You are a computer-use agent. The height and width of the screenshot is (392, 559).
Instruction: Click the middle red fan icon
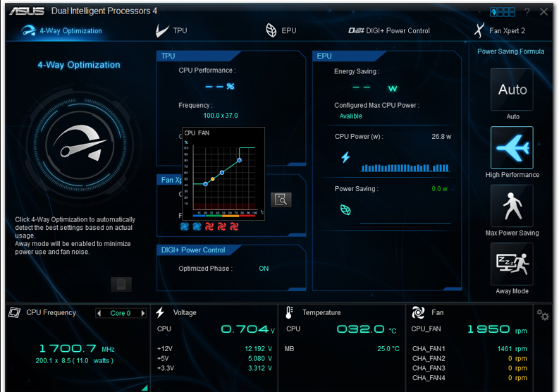point(222,226)
